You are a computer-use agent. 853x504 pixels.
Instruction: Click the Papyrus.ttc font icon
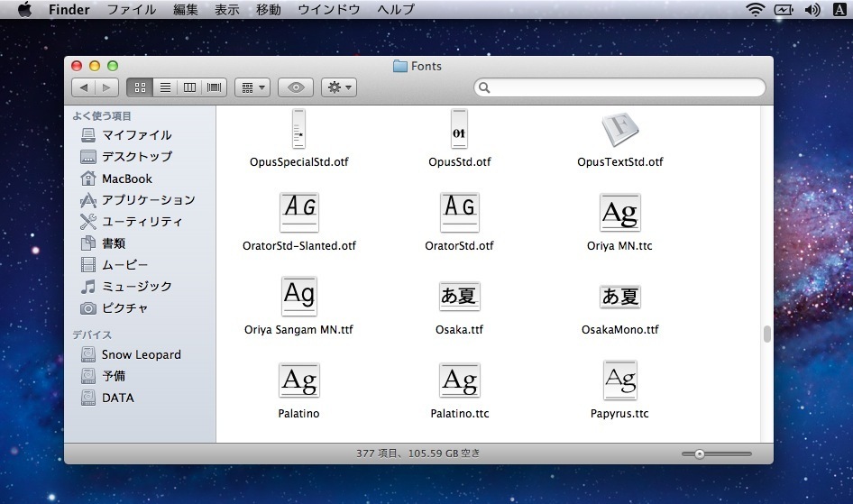coord(619,380)
